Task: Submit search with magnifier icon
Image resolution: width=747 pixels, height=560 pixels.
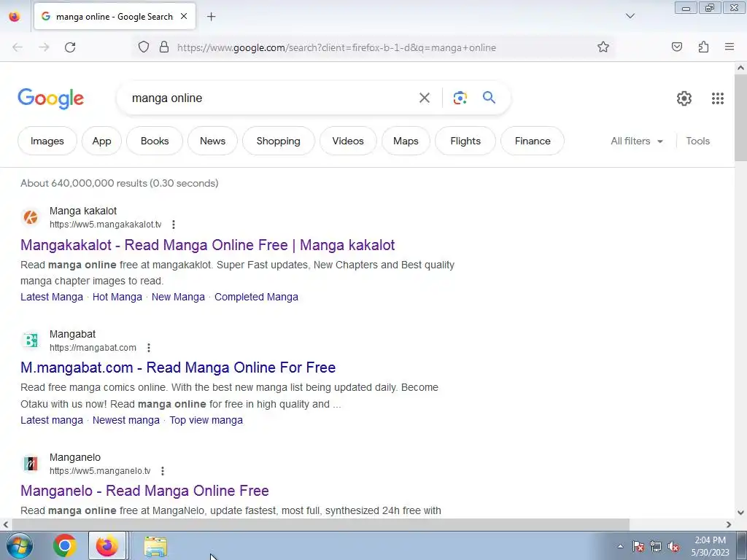Action: (x=489, y=98)
